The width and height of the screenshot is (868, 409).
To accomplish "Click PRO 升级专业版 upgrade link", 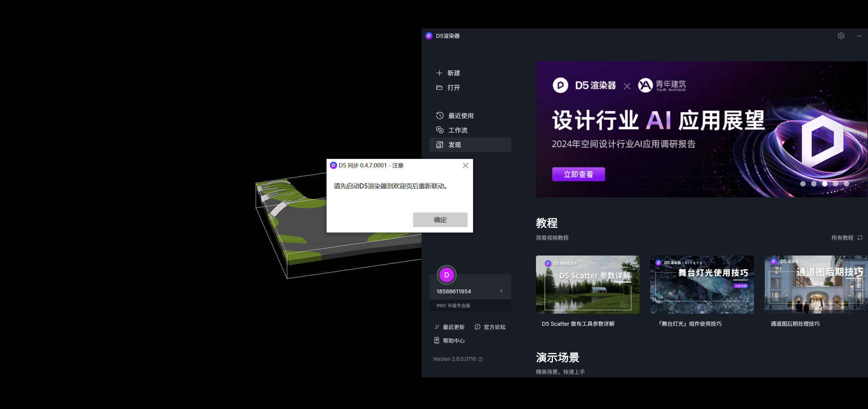I will [x=453, y=305].
